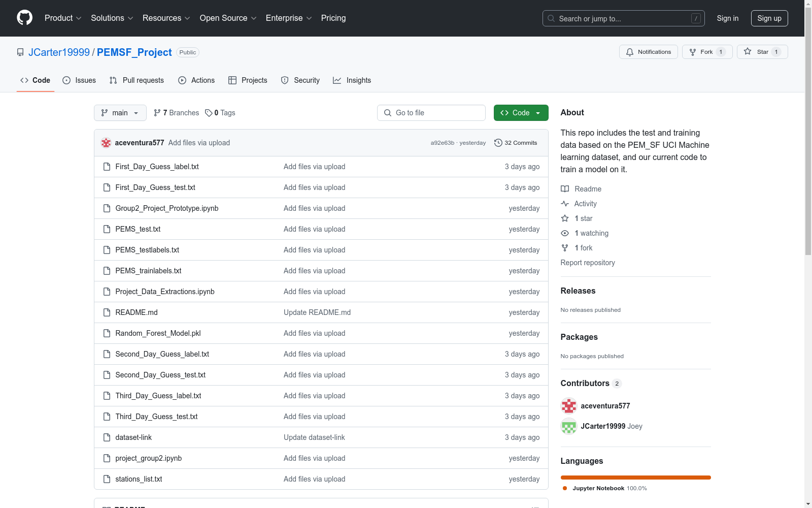812x508 pixels.
Task: Open Third_Day_Guess_label.txt file
Action: click(x=158, y=396)
